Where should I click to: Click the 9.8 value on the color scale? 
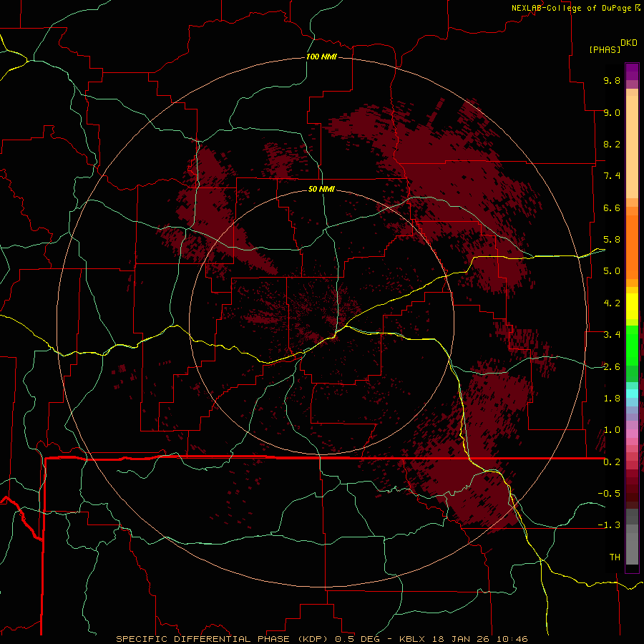click(x=612, y=80)
